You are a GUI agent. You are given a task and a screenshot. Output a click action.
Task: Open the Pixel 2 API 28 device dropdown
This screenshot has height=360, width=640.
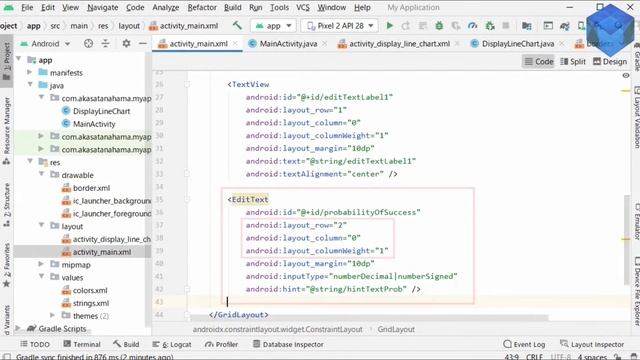pyautogui.click(x=340, y=26)
